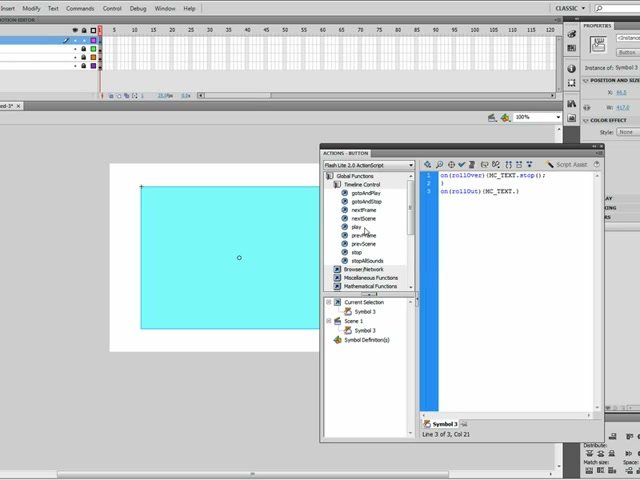Open the Find tool in Actions panel
Image resolution: width=640 pixels, height=480 pixels.
pos(439,164)
